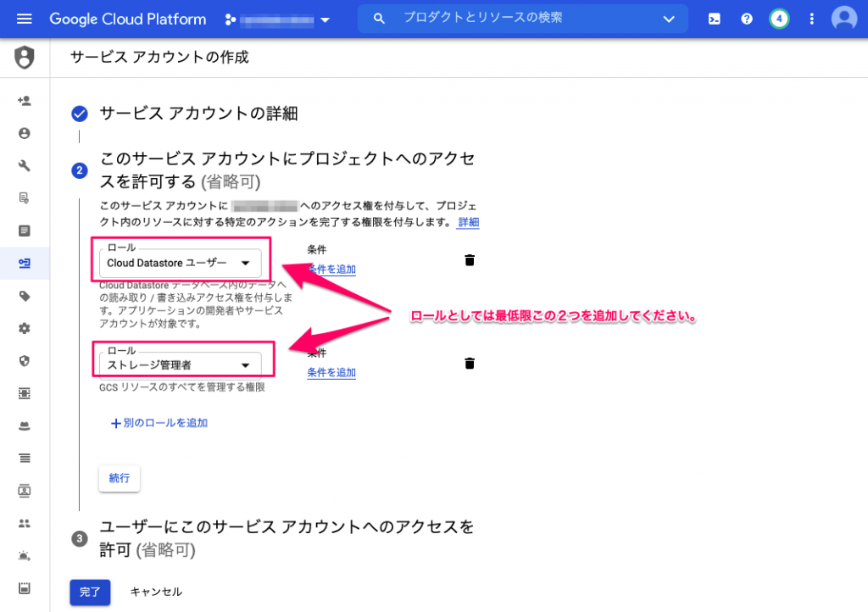Screen dimensions: 868x612
Task: Open the help question mark menu
Action: 747,19
